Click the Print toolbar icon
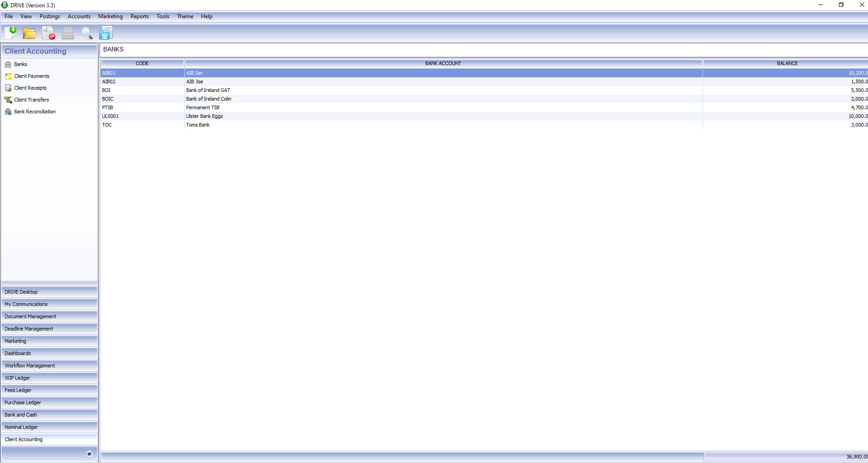 tap(68, 33)
